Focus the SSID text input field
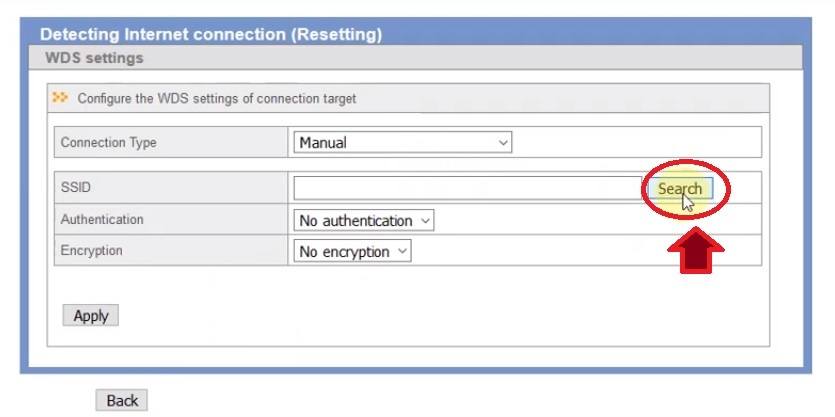Image resolution: width=835 pixels, height=417 pixels. tap(467, 188)
